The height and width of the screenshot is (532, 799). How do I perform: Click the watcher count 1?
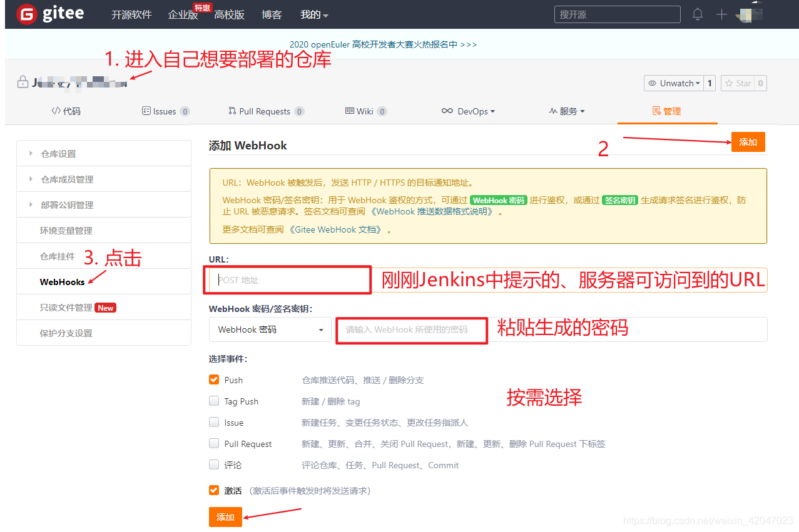pyautogui.click(x=710, y=83)
